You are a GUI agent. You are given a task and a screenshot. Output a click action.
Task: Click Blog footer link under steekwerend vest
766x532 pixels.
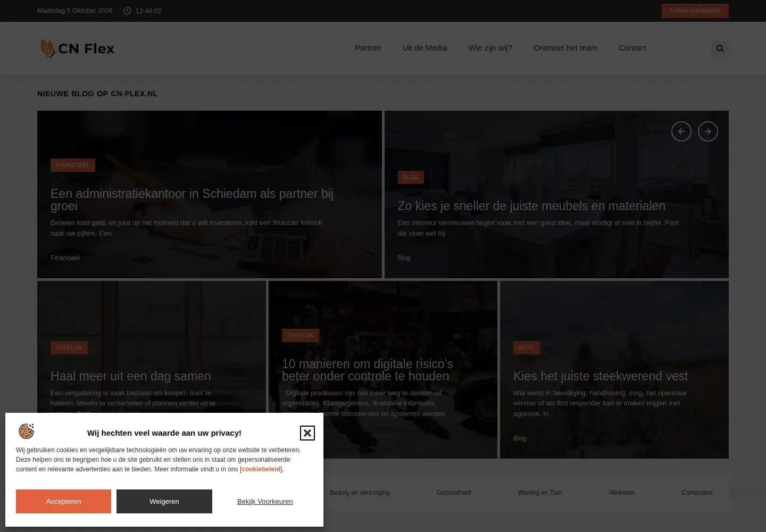[x=520, y=438]
